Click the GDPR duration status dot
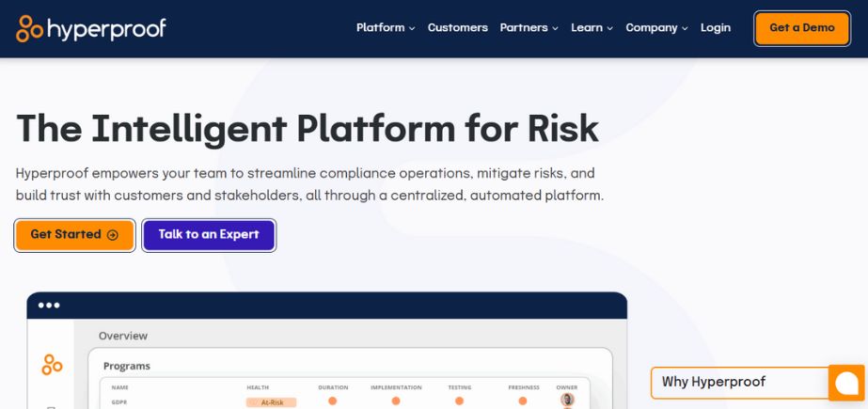 (332, 401)
